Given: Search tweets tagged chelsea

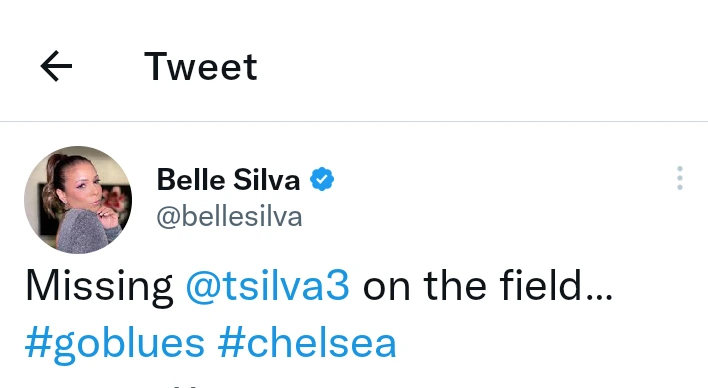Looking at the screenshot, I should [x=307, y=343].
